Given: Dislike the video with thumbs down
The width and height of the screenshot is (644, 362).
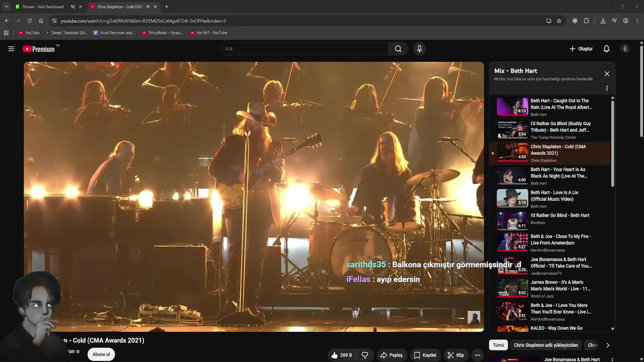Looking at the screenshot, I should [365, 355].
